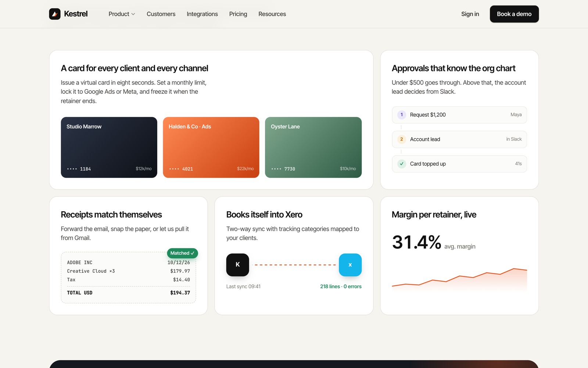Click the $194.37 receipt total
Image resolution: width=588 pixels, height=368 pixels.
click(180, 293)
